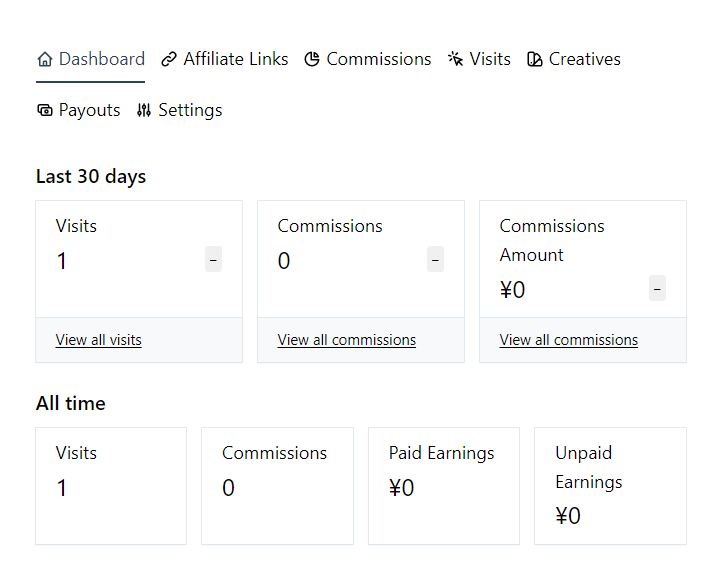This screenshot has height=562, width=725.
Task: Follow the View all visits link
Action: click(x=99, y=340)
